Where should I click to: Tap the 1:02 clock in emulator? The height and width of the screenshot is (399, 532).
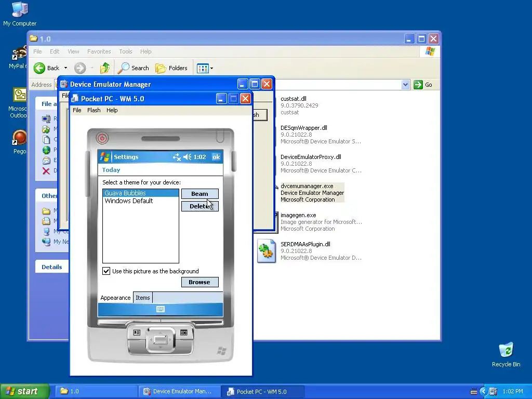click(200, 157)
